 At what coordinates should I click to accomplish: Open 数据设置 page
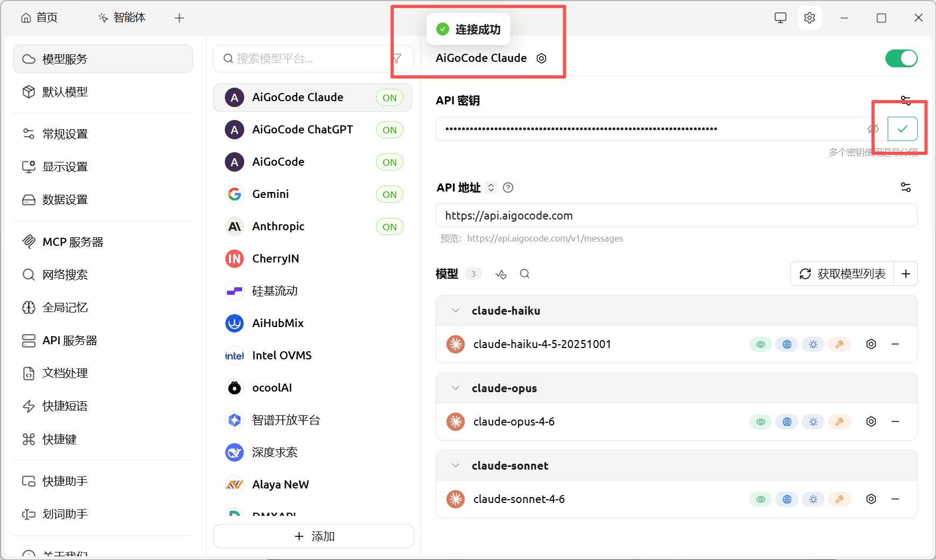point(103,200)
